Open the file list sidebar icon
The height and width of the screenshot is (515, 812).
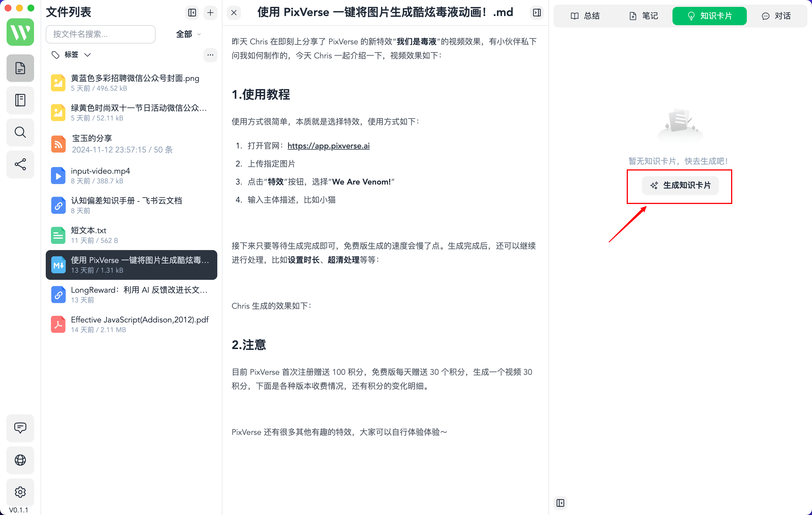[x=20, y=68]
